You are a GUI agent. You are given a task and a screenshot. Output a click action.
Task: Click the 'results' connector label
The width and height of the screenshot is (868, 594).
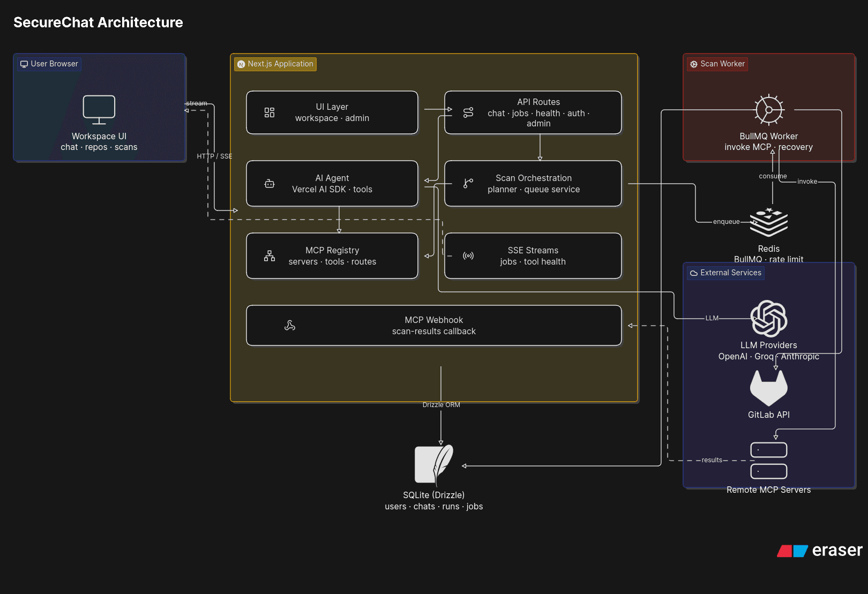click(x=712, y=460)
